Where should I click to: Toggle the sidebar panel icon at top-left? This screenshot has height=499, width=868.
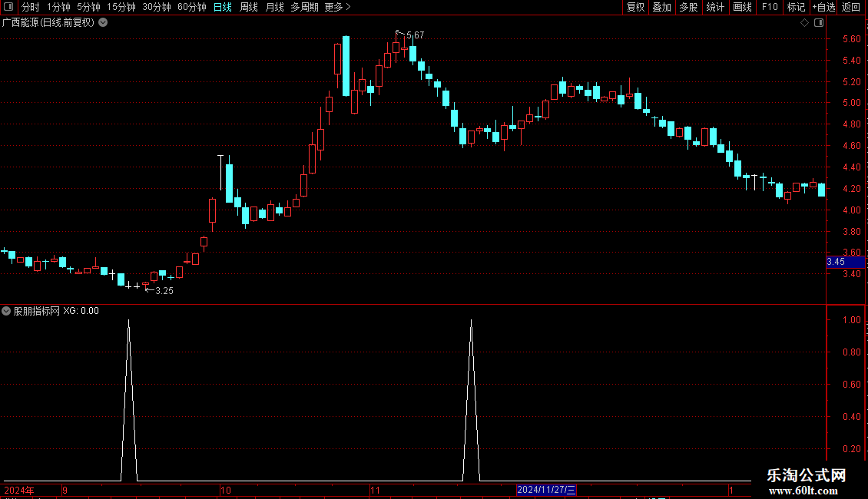tap(8, 7)
